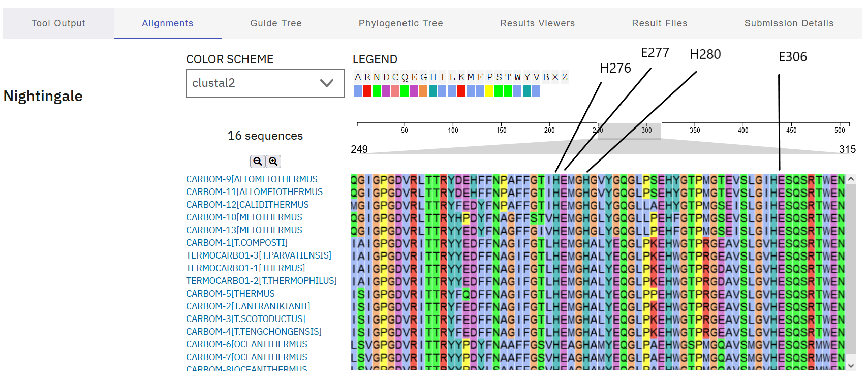Open TERMOCARBO1-3[T.PARVATIENSIS] link
The height and width of the screenshot is (384, 868).
[x=259, y=255]
